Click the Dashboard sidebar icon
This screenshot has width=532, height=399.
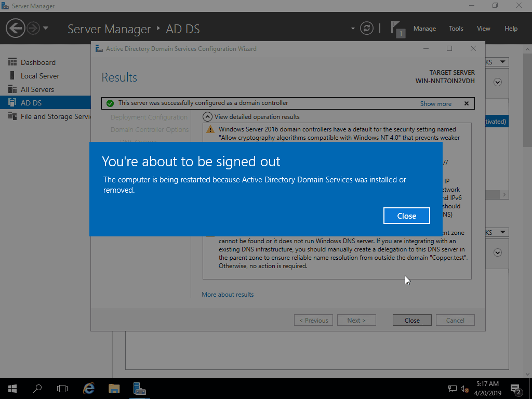pyautogui.click(x=12, y=62)
